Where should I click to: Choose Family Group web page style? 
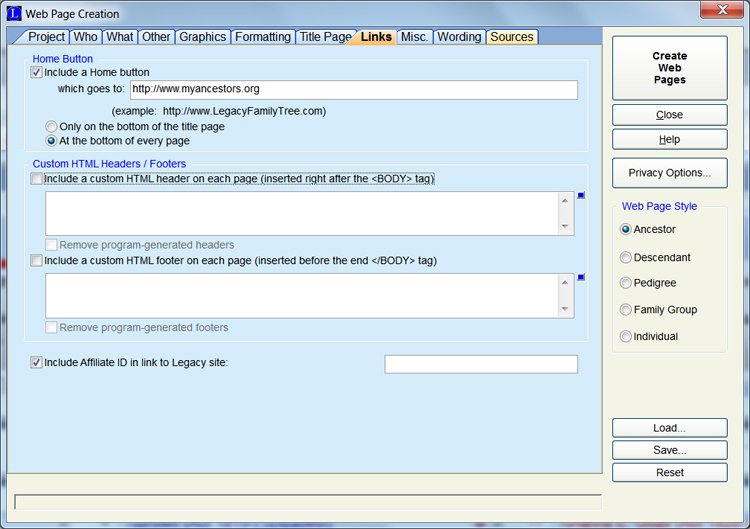[626, 310]
